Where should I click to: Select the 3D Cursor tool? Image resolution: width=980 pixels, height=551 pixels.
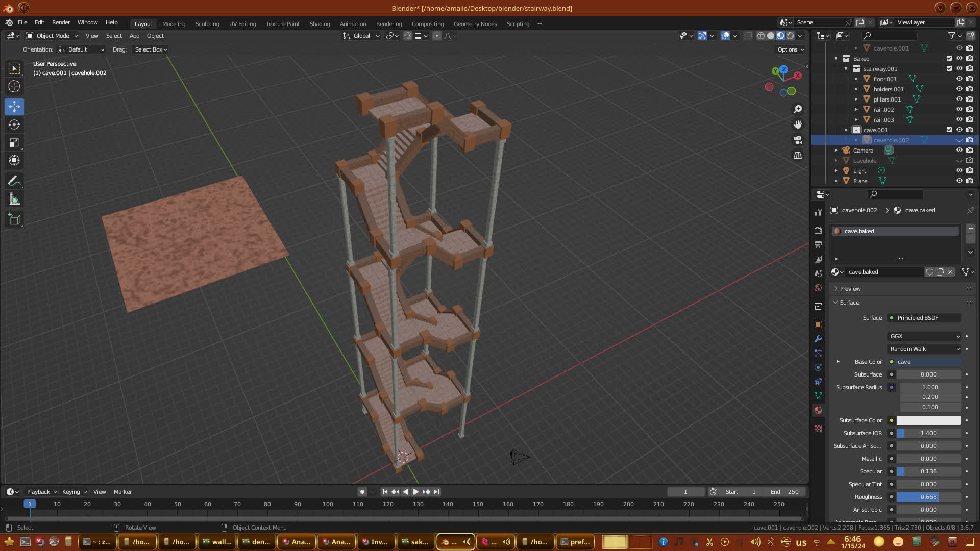14,86
